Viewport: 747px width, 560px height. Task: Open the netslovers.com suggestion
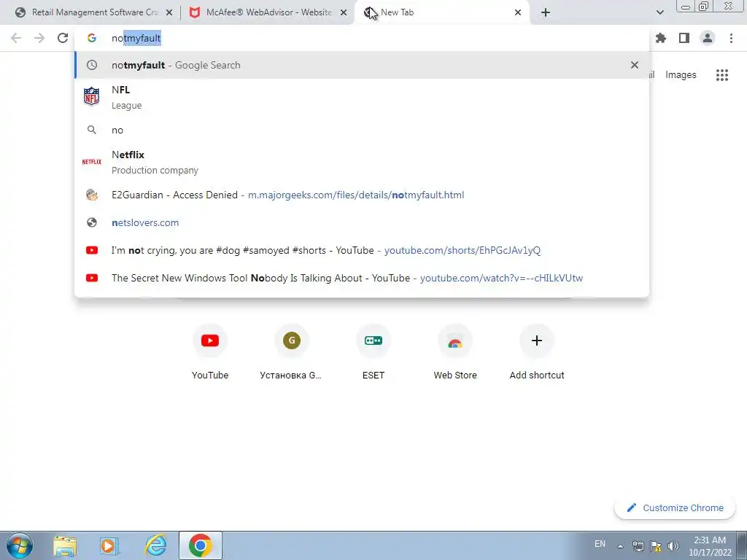click(x=362, y=222)
